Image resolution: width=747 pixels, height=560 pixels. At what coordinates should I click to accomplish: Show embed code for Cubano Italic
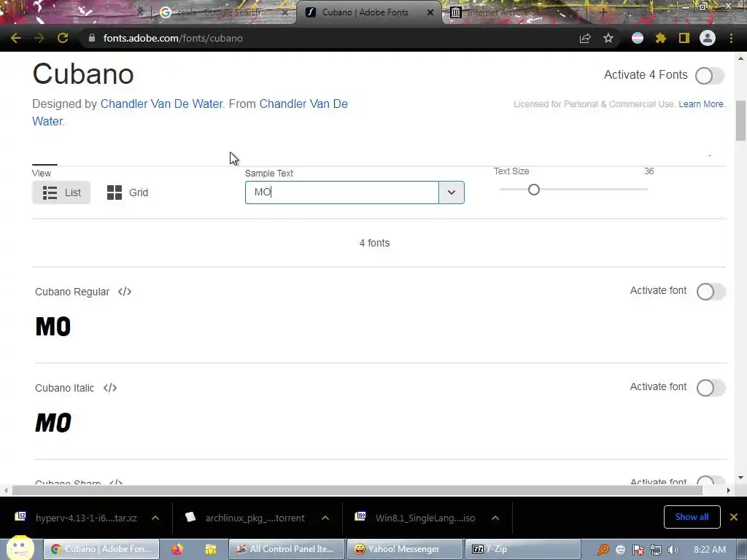click(110, 388)
